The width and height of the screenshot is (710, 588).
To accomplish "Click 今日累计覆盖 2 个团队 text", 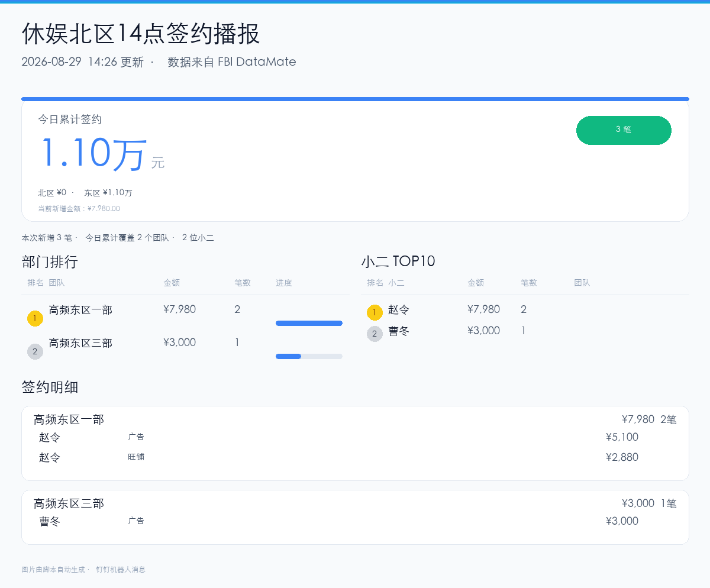I will click(x=127, y=238).
